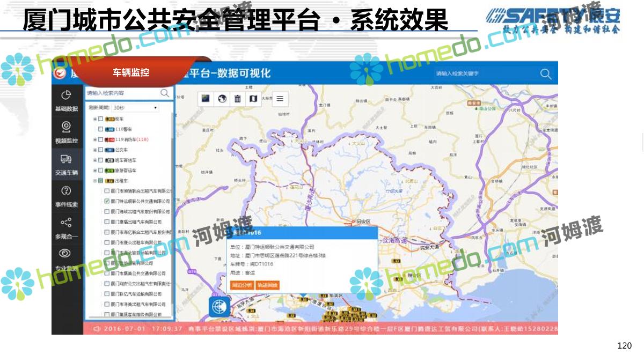
Task: Check the 110警车 checkbox
Action: click(100, 129)
